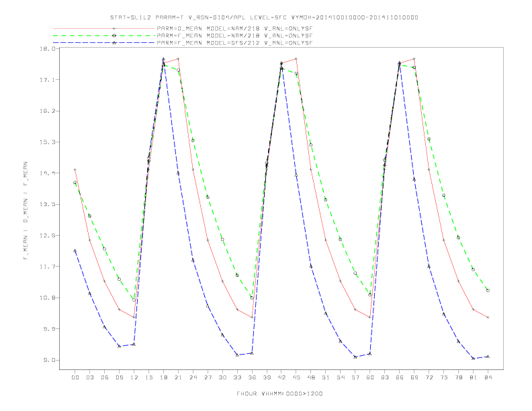Click red plus data point at hour 00

point(75,169)
